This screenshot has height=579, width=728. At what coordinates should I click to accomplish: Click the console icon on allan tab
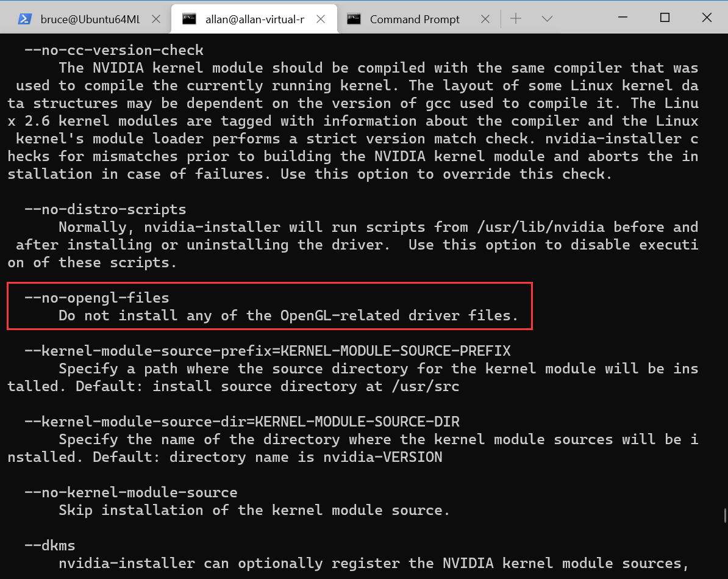tap(189, 19)
